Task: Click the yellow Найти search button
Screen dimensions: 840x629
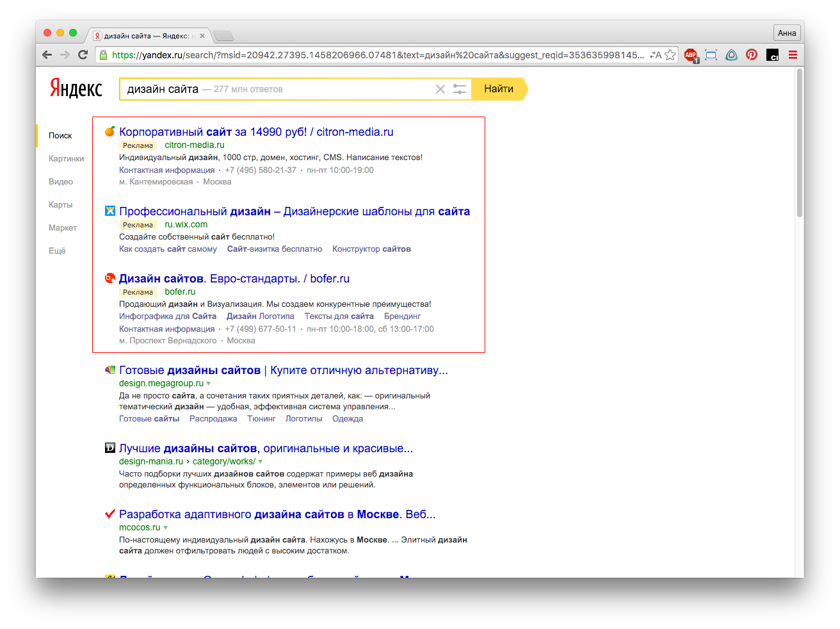Action: (x=499, y=89)
